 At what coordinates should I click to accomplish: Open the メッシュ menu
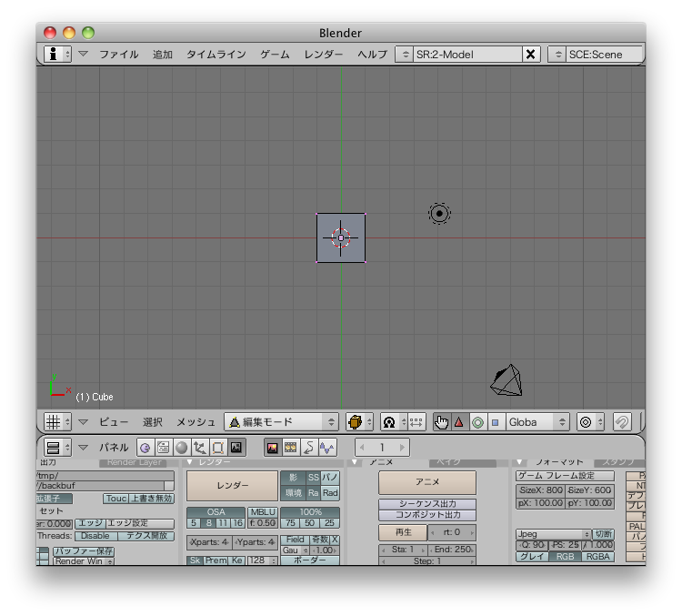coord(196,422)
